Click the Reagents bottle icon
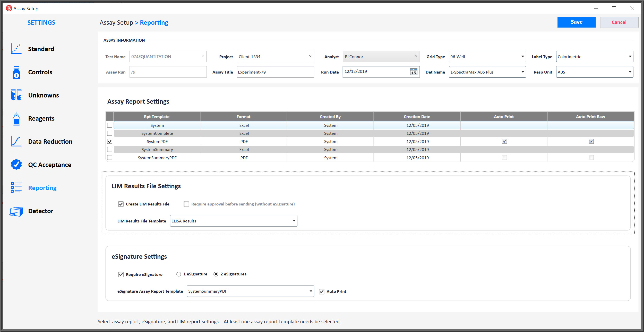Viewport: 644px width, 332px height. (16, 119)
